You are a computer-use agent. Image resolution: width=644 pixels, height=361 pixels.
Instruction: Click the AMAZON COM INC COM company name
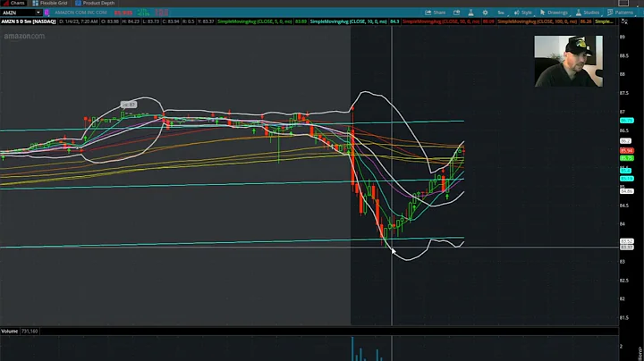[80, 13]
